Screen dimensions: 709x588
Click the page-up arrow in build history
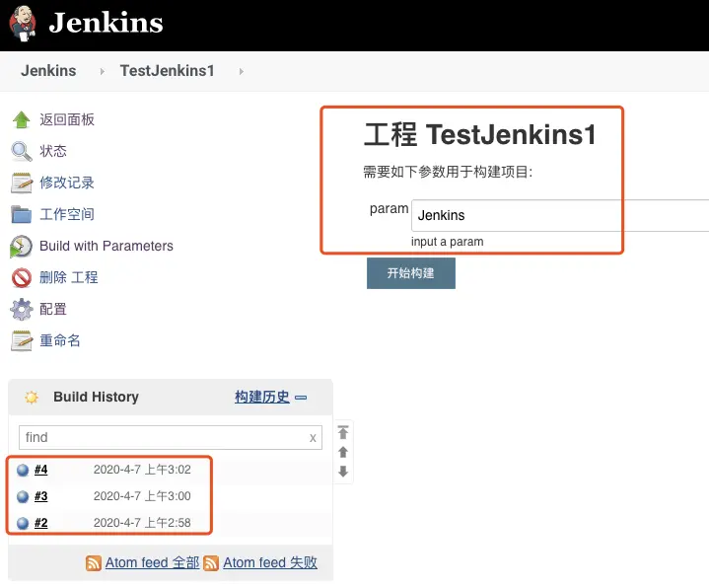point(343,452)
